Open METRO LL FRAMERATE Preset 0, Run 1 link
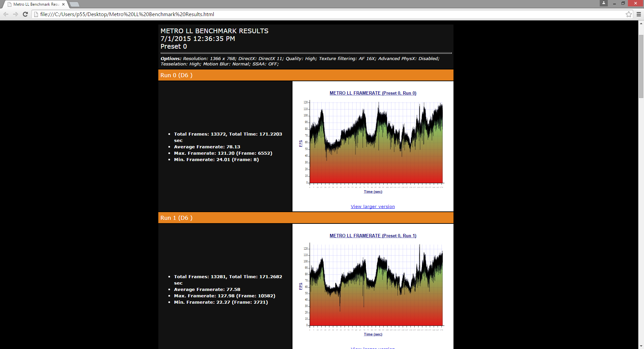The height and width of the screenshot is (349, 644). click(x=373, y=236)
